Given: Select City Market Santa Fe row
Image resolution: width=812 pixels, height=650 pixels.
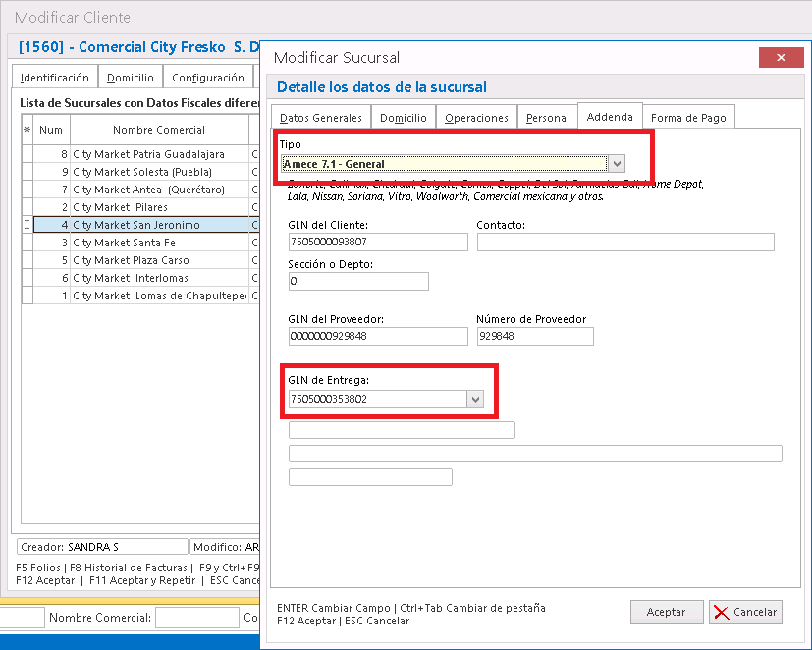Looking at the screenshot, I should [140, 243].
